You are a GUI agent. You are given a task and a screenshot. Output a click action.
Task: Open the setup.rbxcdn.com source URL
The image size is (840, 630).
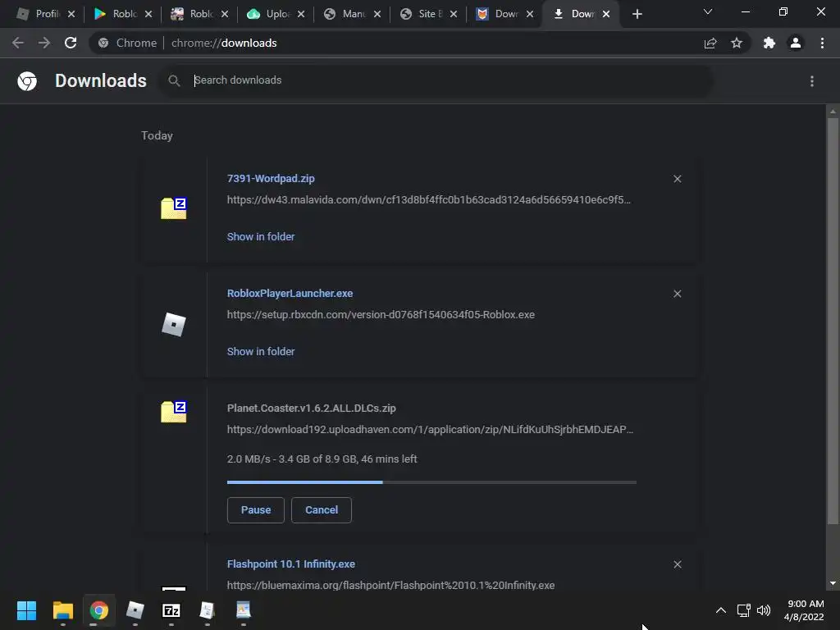click(x=381, y=314)
